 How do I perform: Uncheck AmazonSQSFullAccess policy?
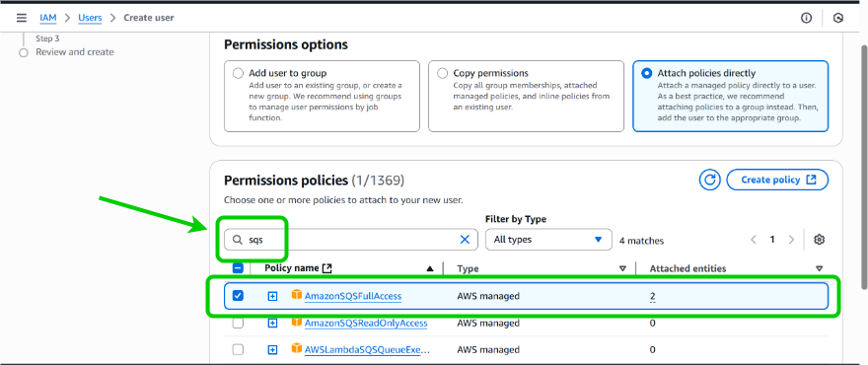(x=238, y=296)
